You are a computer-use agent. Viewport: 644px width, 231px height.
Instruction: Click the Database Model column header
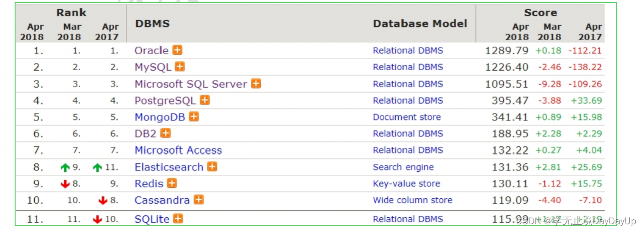420,24
